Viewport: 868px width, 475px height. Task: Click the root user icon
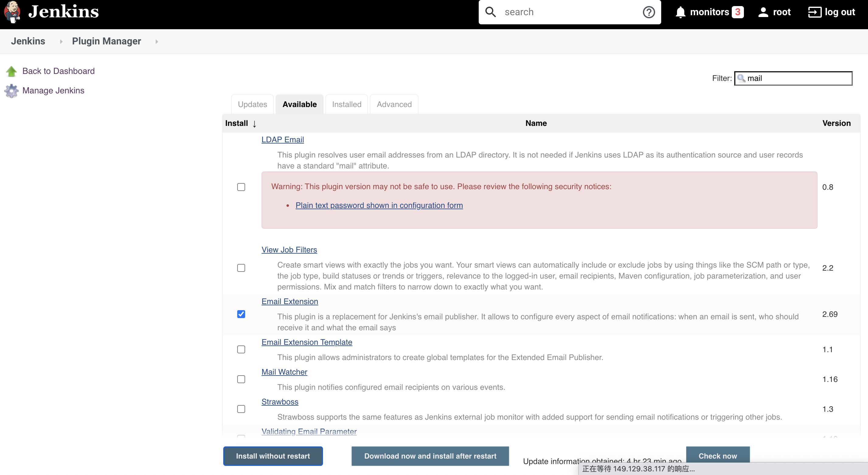tap(763, 12)
